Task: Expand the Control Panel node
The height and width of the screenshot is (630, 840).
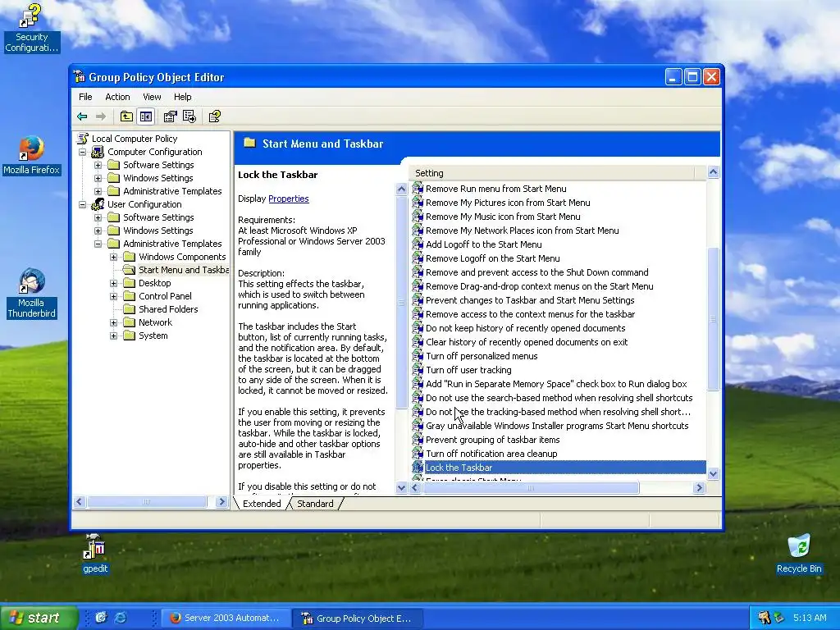Action: (113, 296)
